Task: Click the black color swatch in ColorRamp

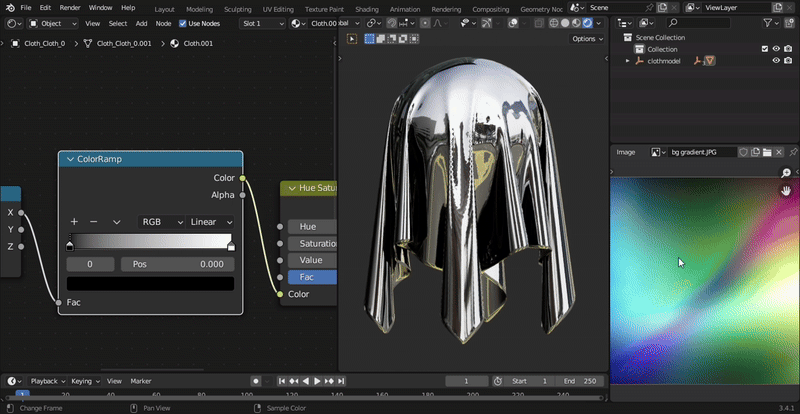Action: point(150,284)
